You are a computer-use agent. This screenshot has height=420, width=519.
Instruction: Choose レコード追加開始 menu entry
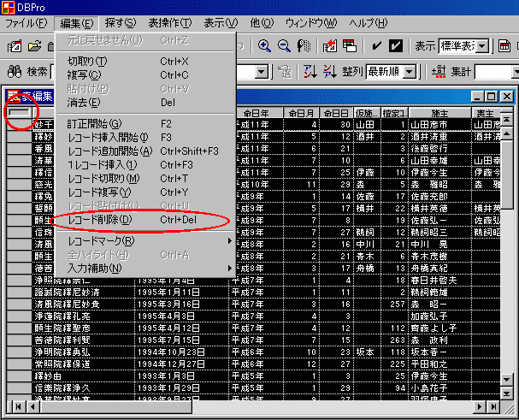click(145, 151)
